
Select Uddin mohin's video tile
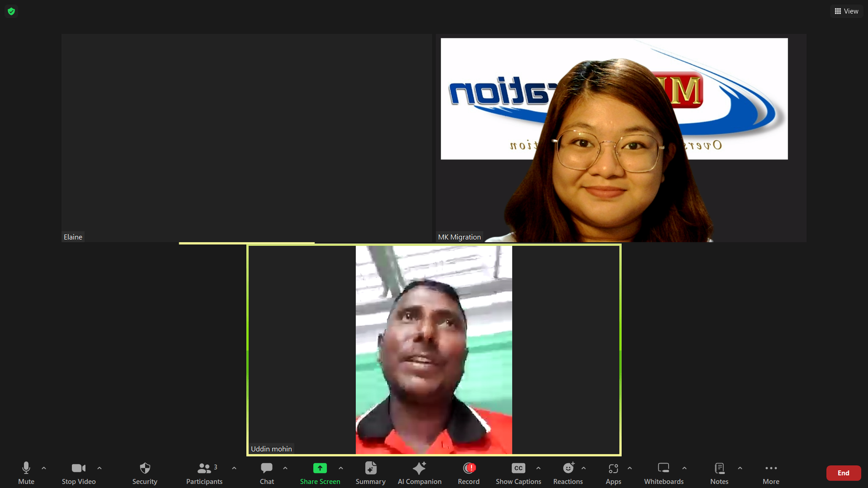434,350
